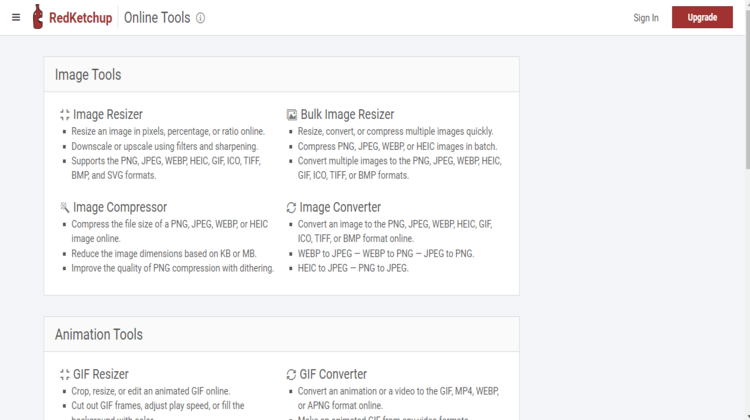Click the Image Compressor wand icon
Screen dimensions: 750x420
[65, 207]
